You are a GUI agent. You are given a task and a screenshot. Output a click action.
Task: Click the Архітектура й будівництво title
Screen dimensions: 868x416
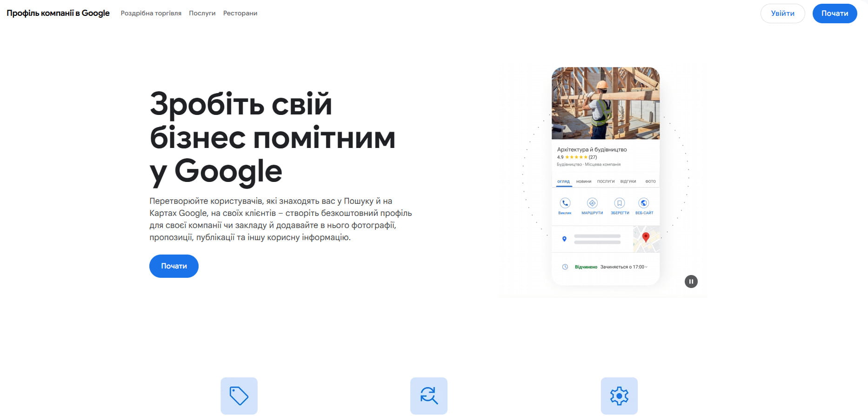[592, 149]
